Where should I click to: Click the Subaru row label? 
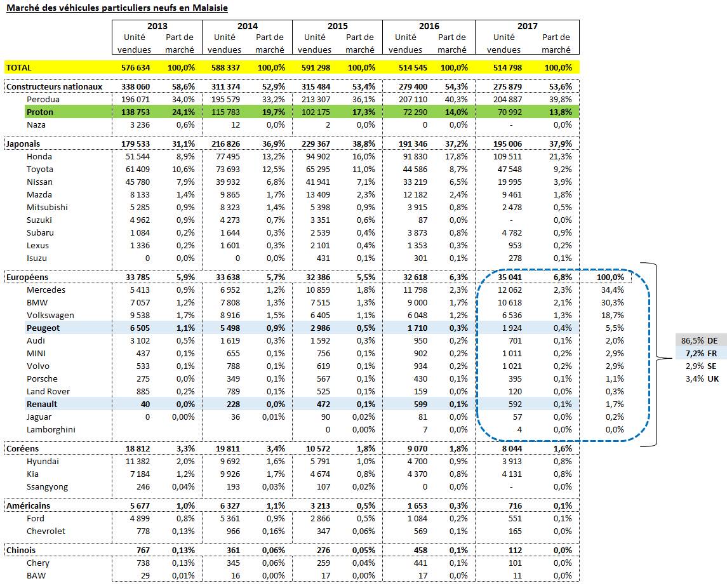pyautogui.click(x=41, y=233)
